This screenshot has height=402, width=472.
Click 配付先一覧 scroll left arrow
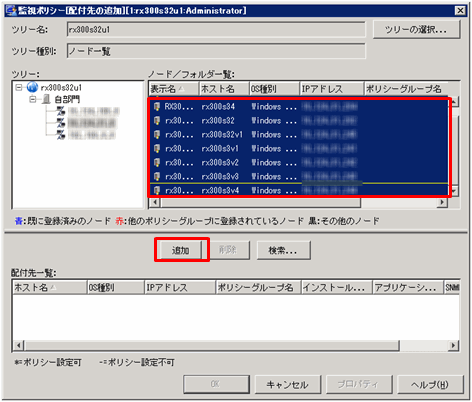(x=19, y=346)
